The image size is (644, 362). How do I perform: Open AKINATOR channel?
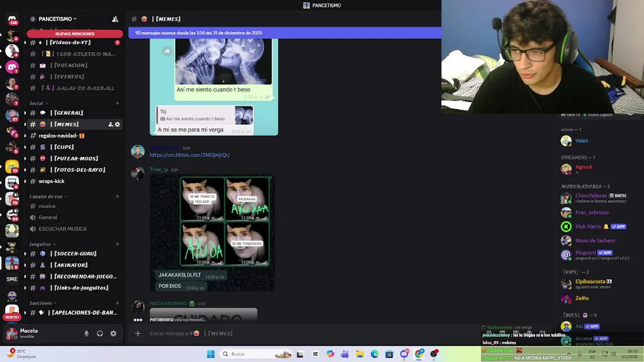[x=75, y=265]
